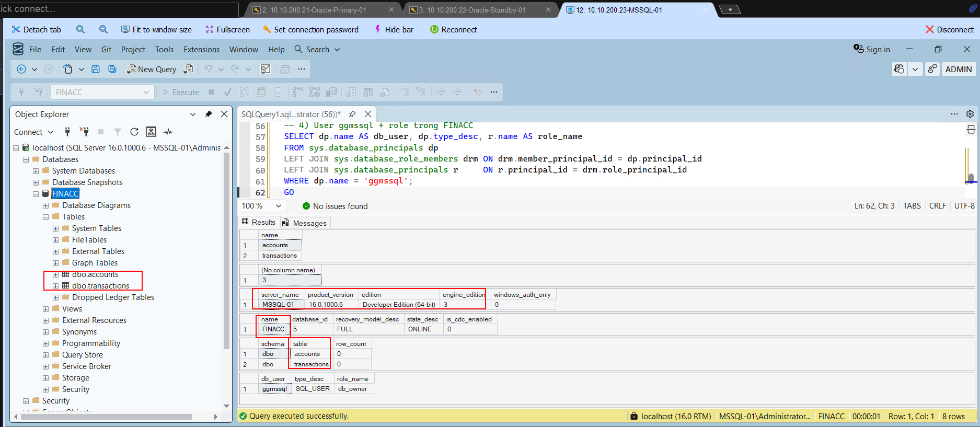Open the New File dropdown arrow
The width and height of the screenshot is (980, 427).
(x=82, y=69)
